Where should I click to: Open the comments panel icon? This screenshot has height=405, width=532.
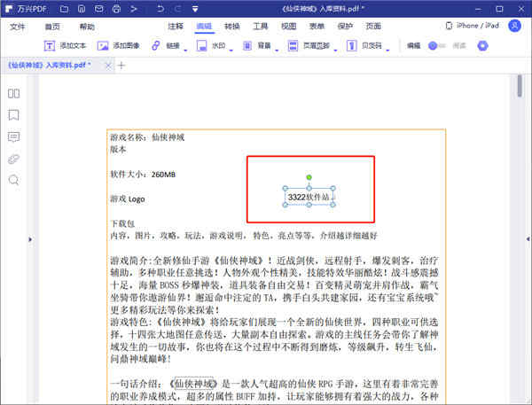[x=13, y=136]
